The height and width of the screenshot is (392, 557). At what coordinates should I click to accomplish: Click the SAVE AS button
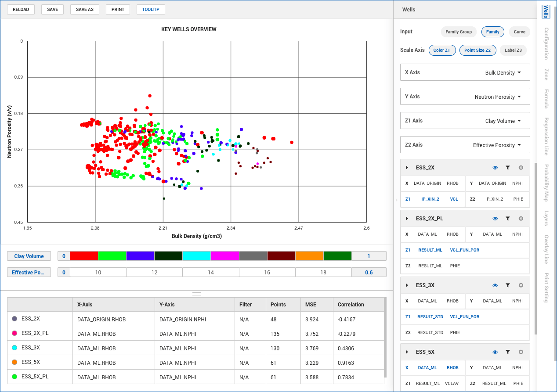tap(85, 9)
